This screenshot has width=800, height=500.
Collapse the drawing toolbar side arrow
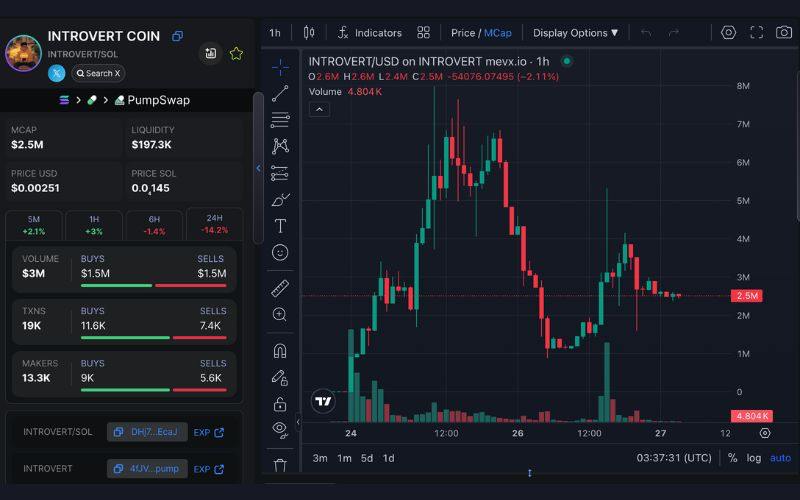click(298, 421)
